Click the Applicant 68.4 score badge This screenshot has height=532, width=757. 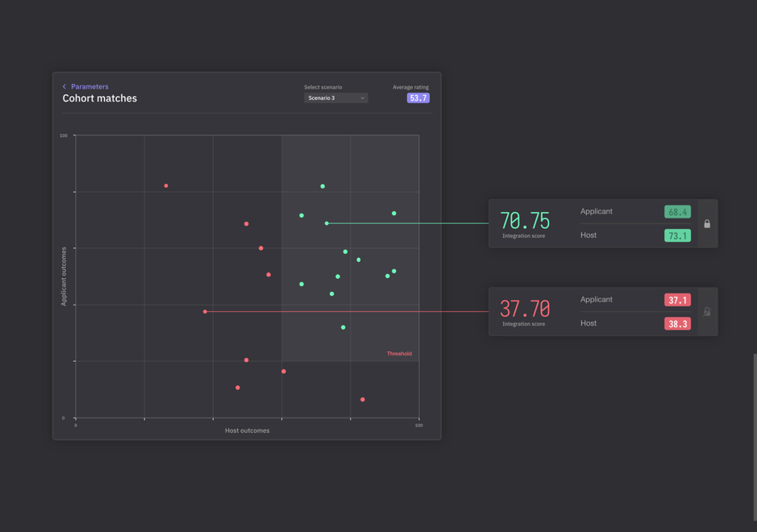tap(677, 212)
